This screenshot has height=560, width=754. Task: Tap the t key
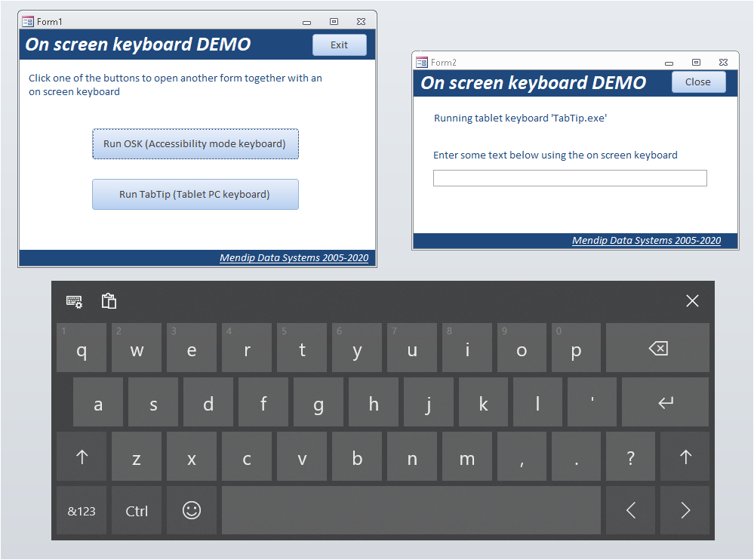pyautogui.click(x=301, y=347)
